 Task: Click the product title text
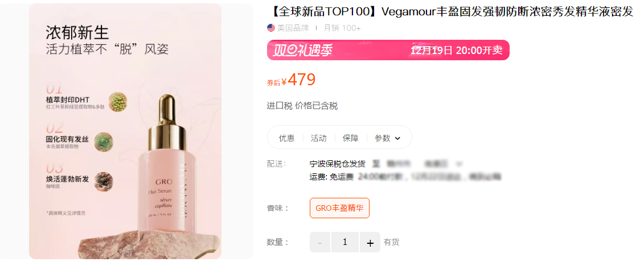(452, 12)
